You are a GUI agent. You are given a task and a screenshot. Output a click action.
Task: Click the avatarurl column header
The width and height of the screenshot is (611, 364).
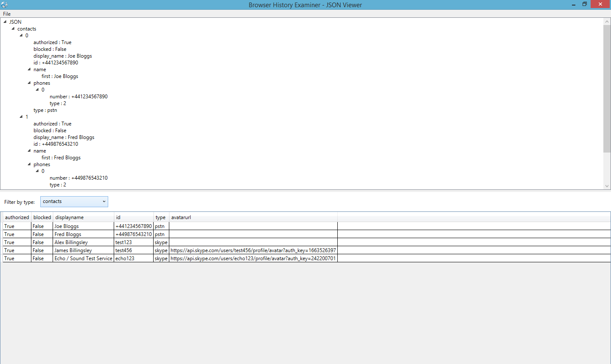181,217
